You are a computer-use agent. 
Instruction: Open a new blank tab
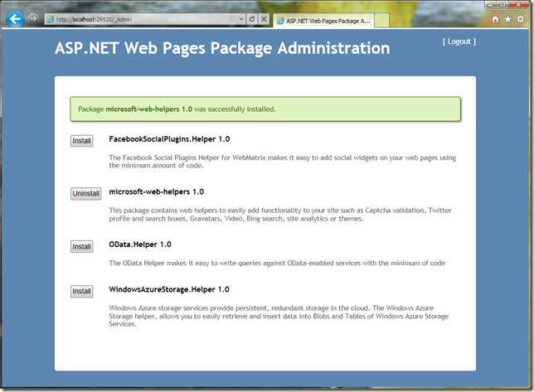pos(381,21)
